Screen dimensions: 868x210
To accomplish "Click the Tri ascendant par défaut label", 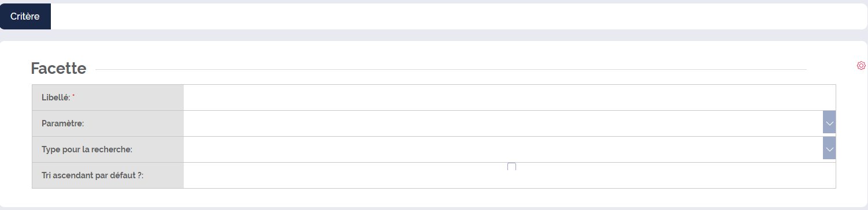I will pos(92,175).
